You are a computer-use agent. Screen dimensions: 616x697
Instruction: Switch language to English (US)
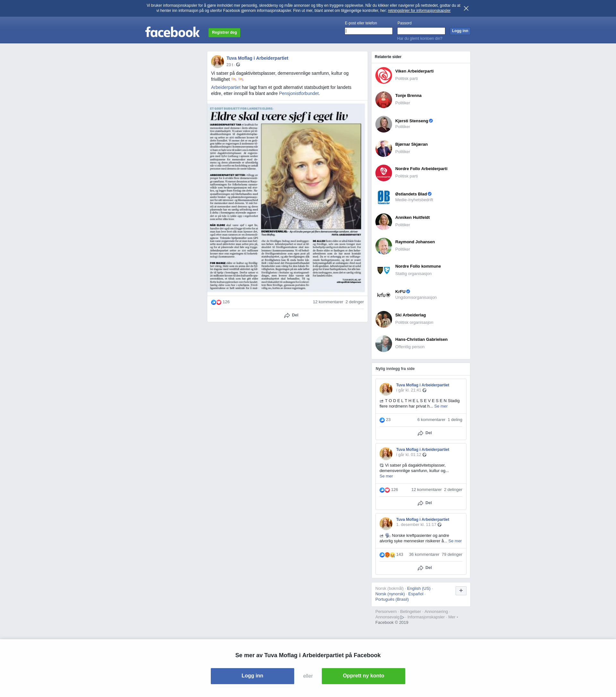(x=419, y=589)
